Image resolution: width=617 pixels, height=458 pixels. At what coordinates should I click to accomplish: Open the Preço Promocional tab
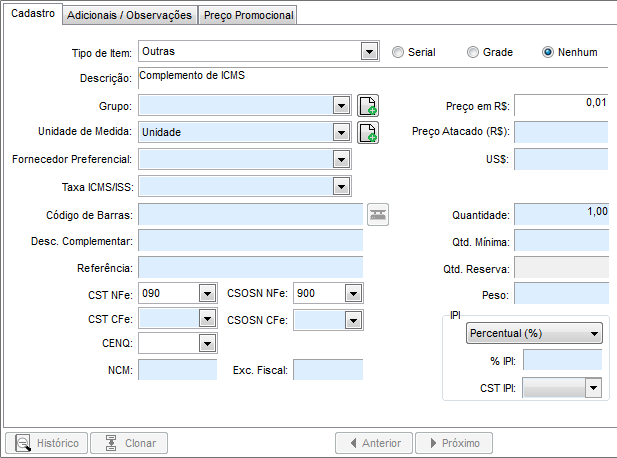pyautogui.click(x=249, y=15)
